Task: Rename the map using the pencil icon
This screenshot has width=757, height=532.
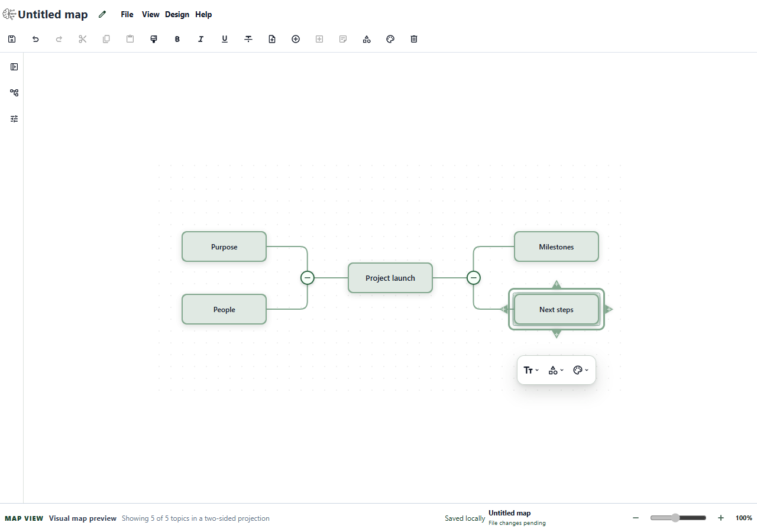Action: point(102,14)
